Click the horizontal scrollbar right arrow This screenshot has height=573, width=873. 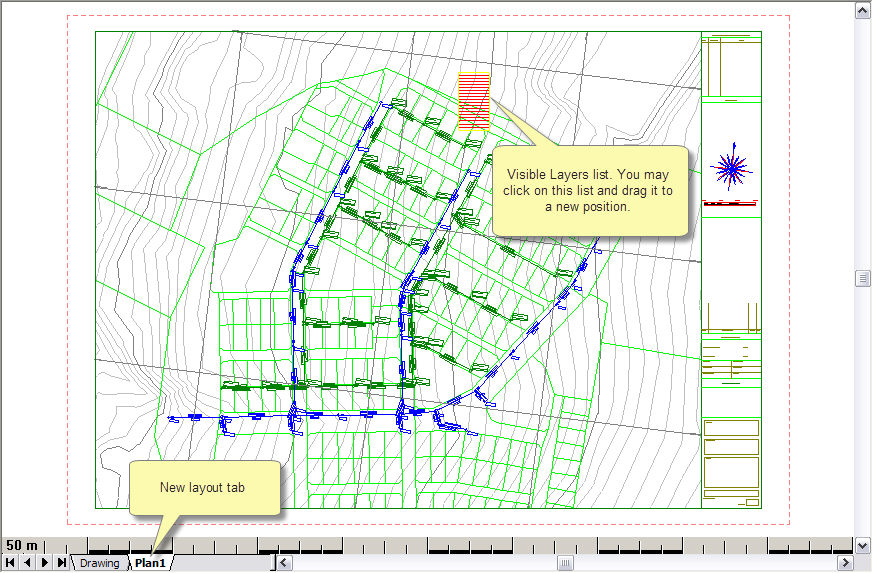[x=846, y=563]
